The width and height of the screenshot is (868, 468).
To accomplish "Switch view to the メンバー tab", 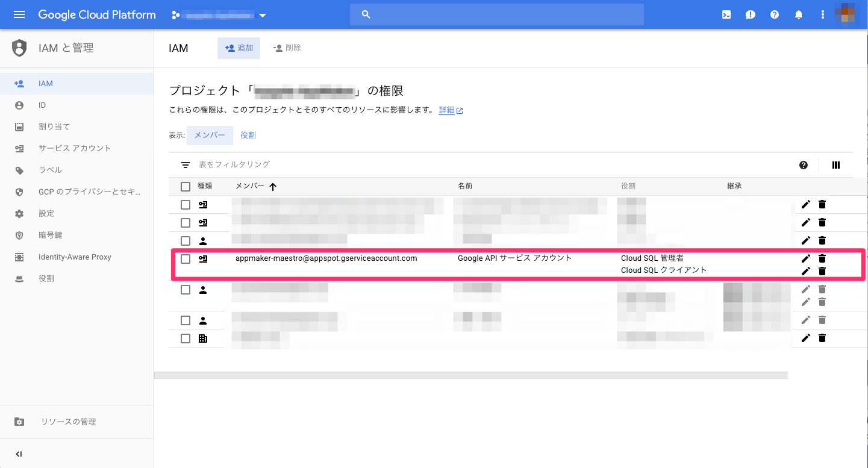I will tap(210, 136).
